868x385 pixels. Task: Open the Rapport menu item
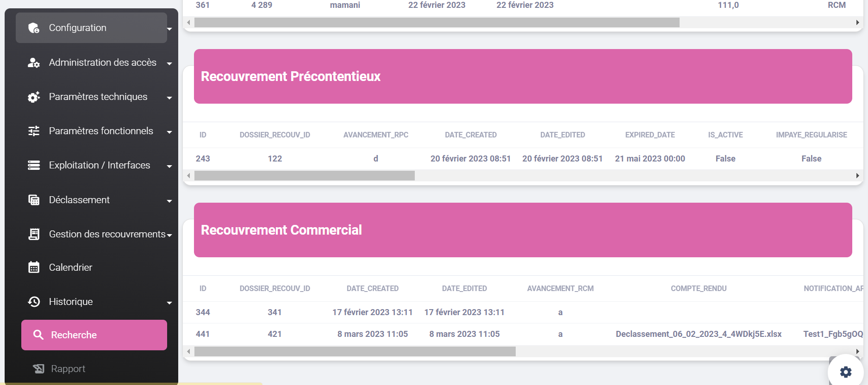[68, 369]
